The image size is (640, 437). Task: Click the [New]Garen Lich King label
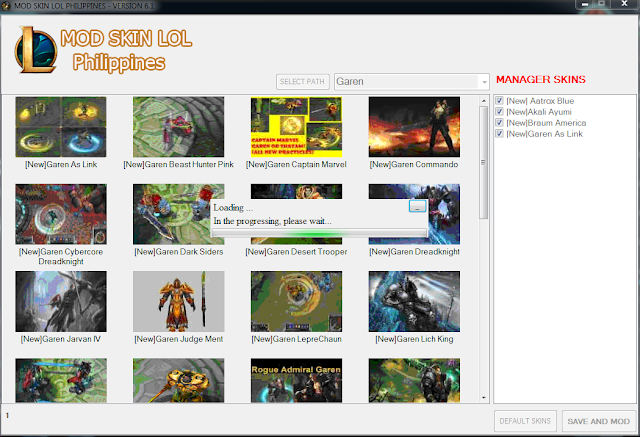414,339
